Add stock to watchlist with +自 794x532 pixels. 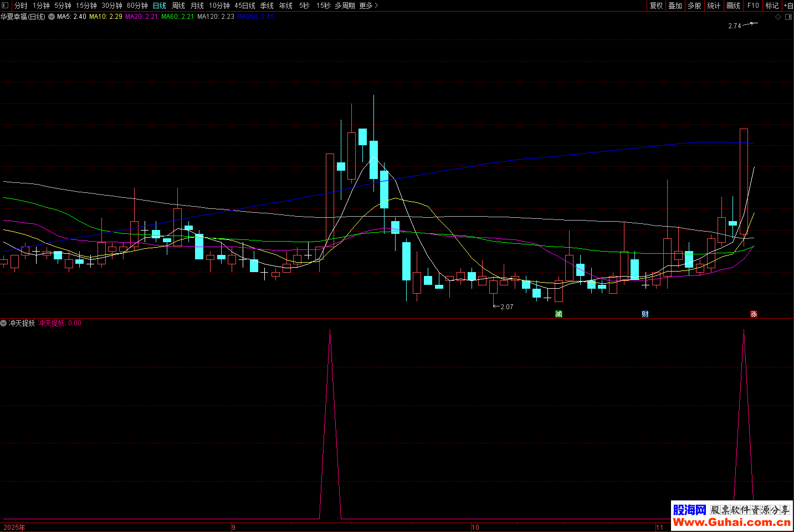click(x=788, y=6)
